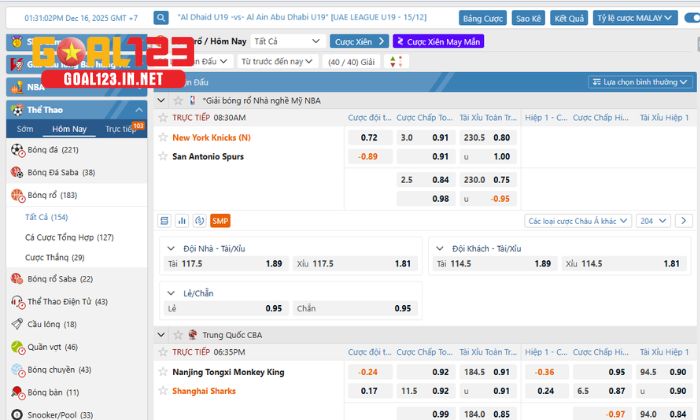Favorite San Antonio Spurs star
This screenshot has width=700, height=420.
163,156
